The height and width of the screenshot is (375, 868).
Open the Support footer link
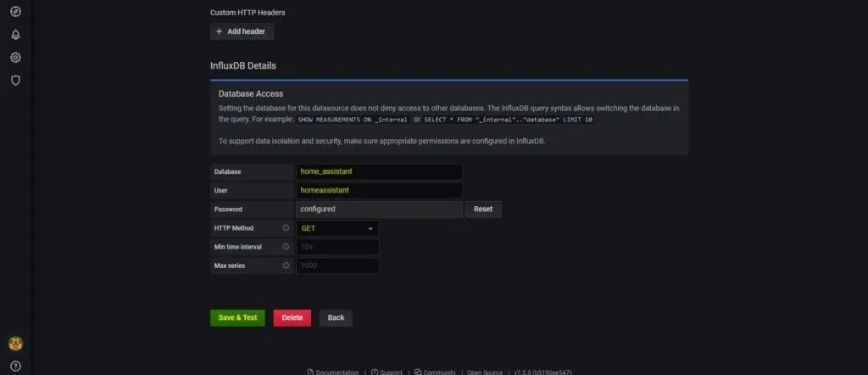tap(387, 372)
